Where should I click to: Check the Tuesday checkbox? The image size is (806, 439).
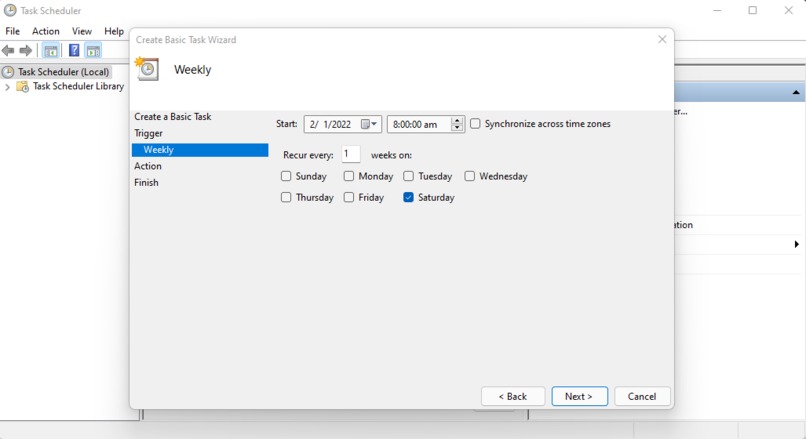click(408, 176)
